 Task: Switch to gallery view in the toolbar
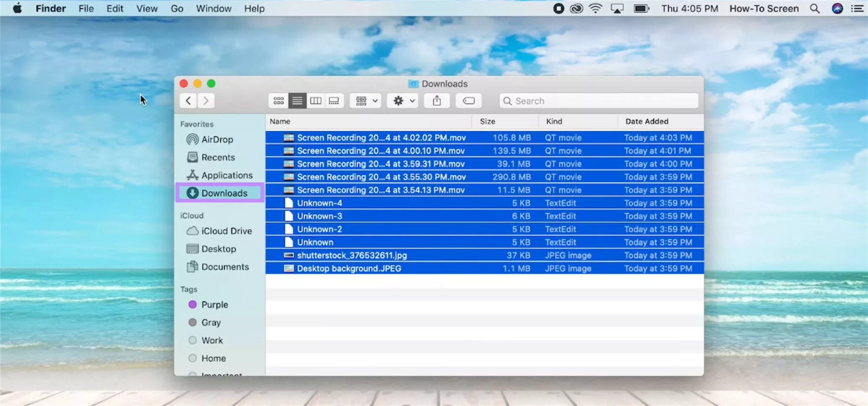(334, 100)
